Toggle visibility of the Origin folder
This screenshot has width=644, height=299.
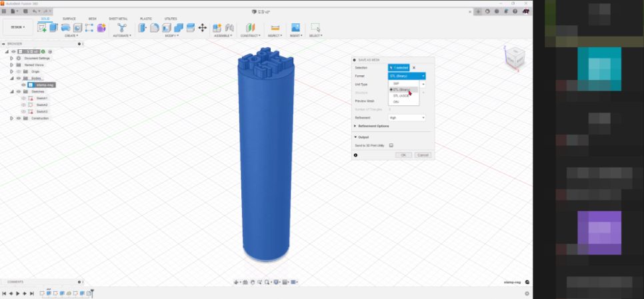(x=19, y=71)
